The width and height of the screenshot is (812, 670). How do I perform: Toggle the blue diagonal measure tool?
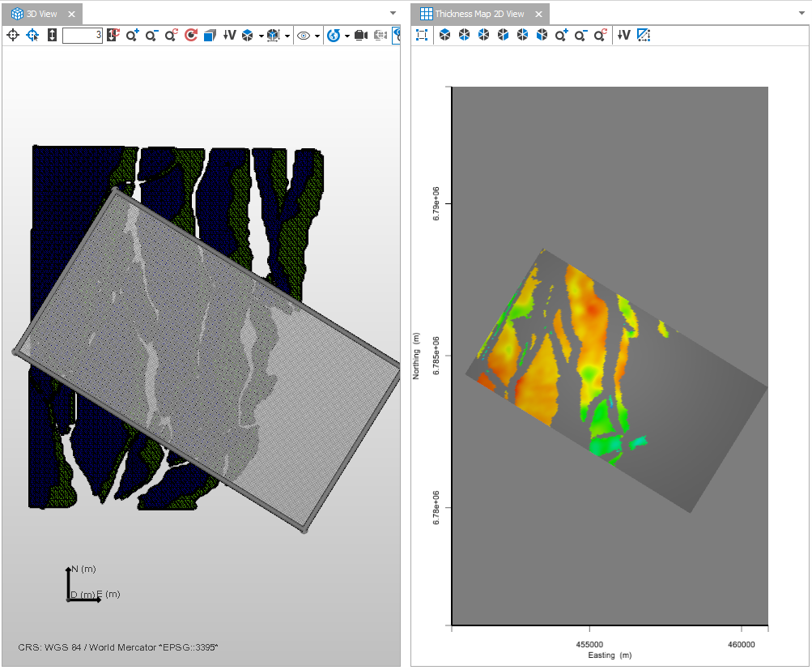[x=644, y=35]
